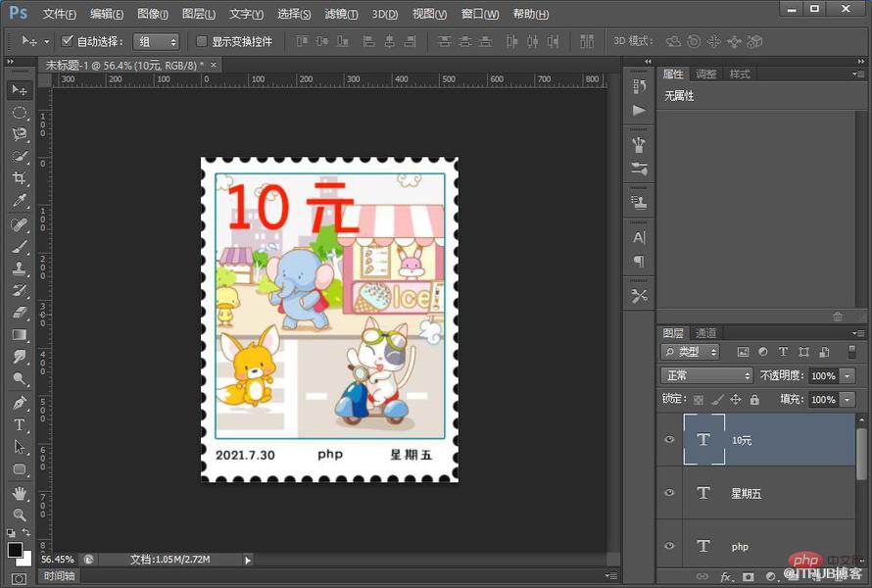
Task: Click the zoom percentage field 56.45%
Action: tap(58, 559)
